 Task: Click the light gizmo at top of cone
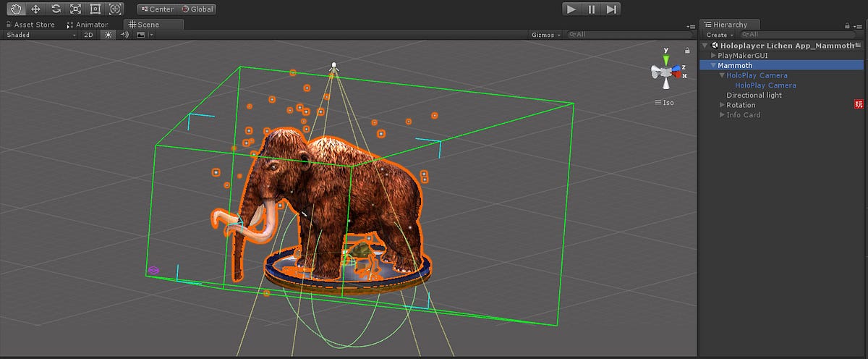[x=333, y=67]
